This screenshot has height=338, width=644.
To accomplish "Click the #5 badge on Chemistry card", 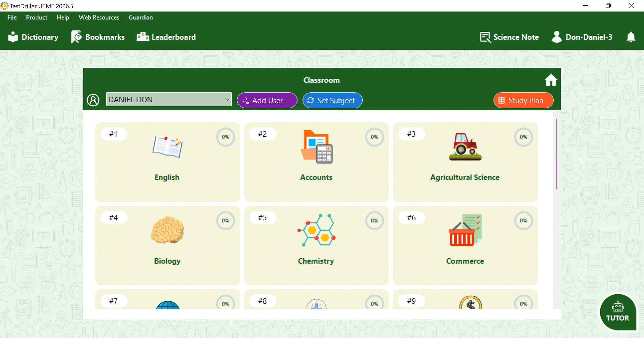I will (x=263, y=218).
